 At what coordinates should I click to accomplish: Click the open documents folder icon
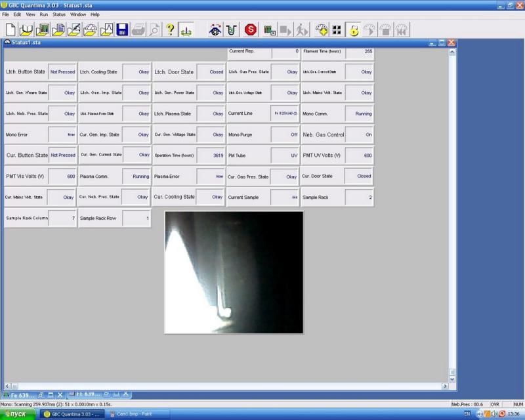click(x=58, y=30)
